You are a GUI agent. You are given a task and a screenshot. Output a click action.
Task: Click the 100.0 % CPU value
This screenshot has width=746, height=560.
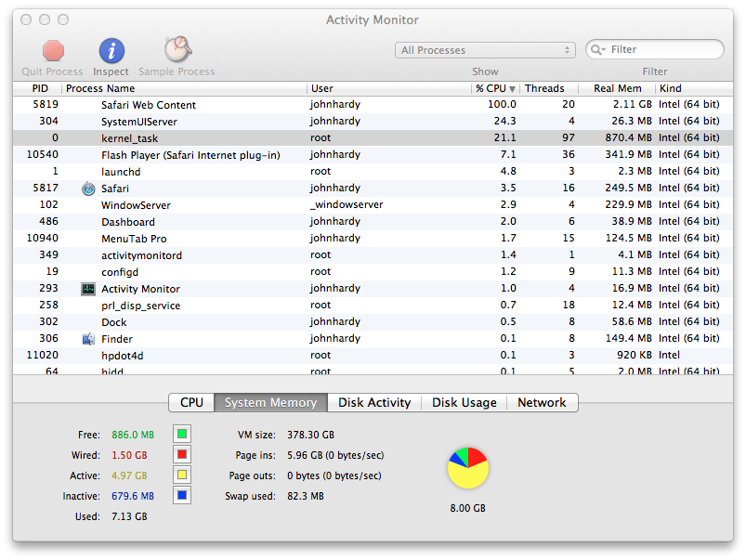(502, 104)
